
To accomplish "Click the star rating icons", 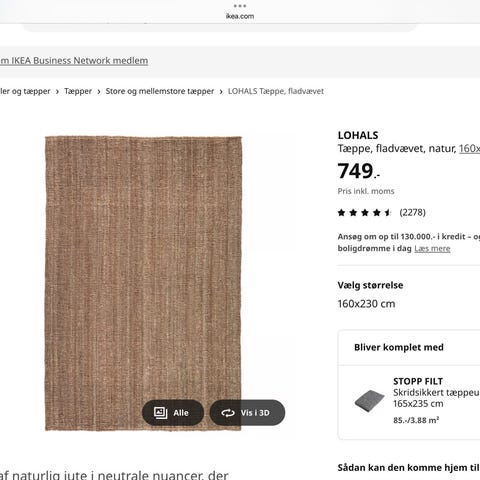I will 364,212.
